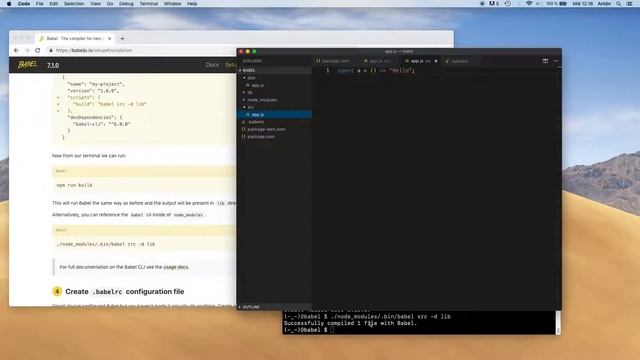The width and height of the screenshot is (640, 360).
Task: Select the highlighted app.js under src
Action: tap(274, 115)
